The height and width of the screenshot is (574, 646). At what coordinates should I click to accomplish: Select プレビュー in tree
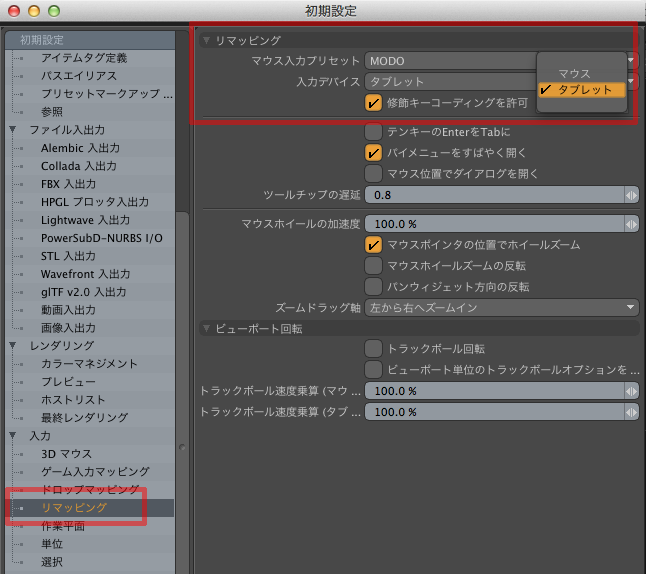click(68, 382)
